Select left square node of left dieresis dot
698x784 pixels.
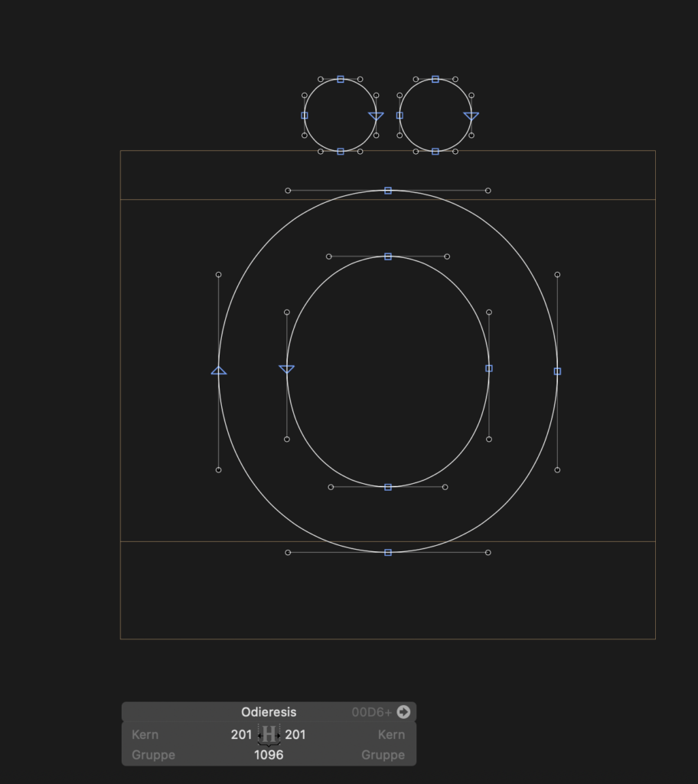[305, 116]
